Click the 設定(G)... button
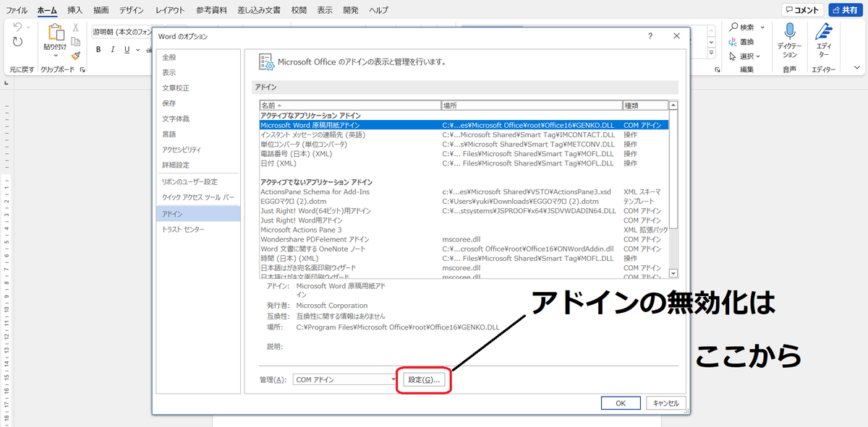 tap(424, 379)
